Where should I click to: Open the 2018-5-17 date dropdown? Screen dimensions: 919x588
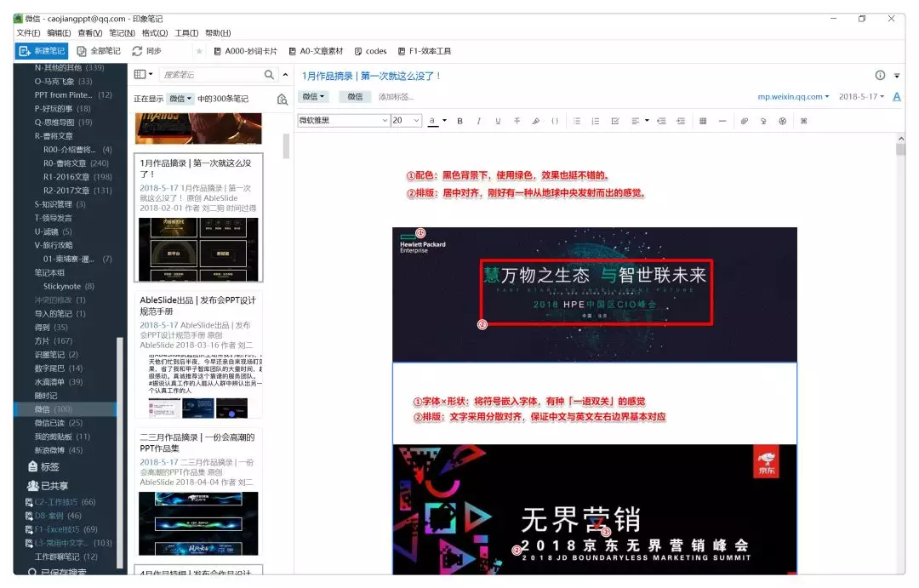click(x=861, y=97)
